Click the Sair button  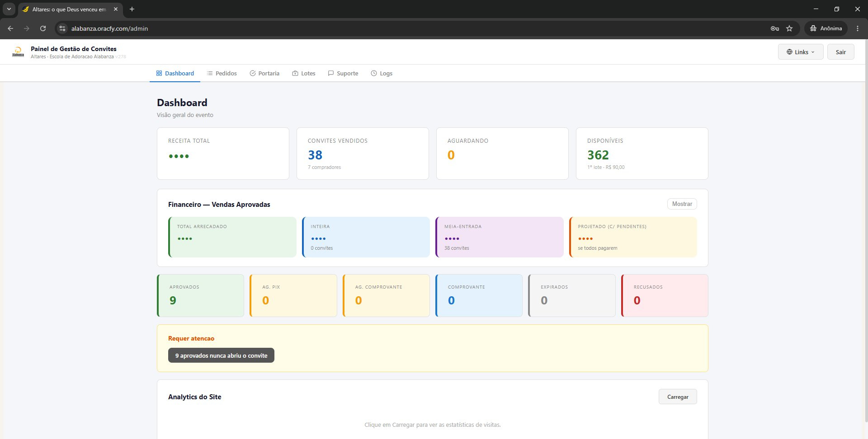(x=840, y=52)
